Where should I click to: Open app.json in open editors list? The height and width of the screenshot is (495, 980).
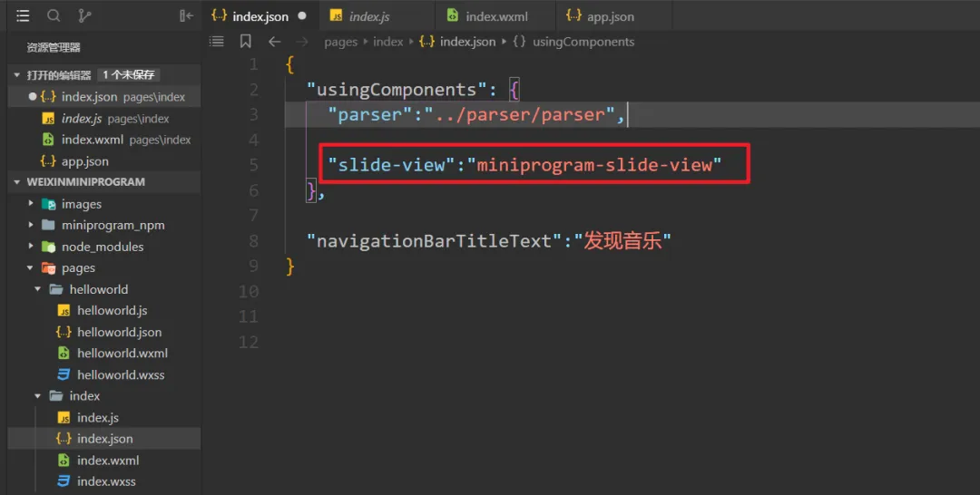click(x=103, y=161)
